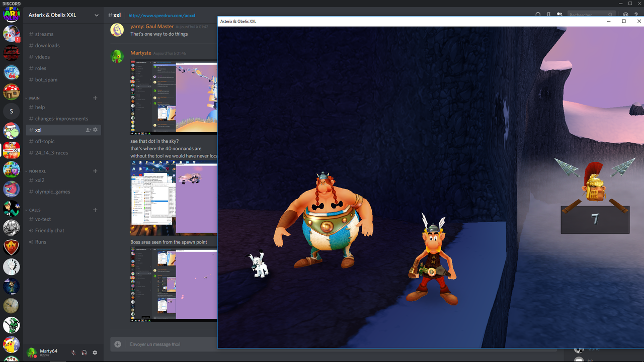Open the red shield star server icon
644x362 pixels.
click(x=11, y=247)
